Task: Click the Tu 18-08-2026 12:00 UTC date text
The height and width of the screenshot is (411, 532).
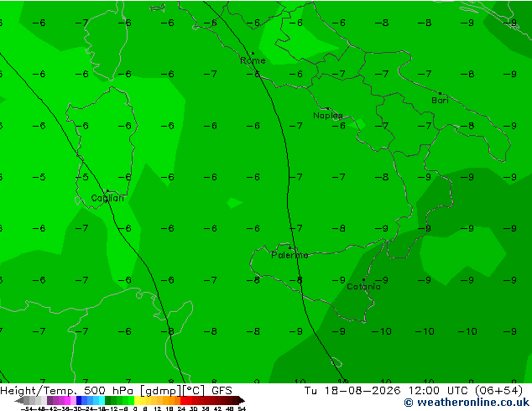Action: coord(389,391)
